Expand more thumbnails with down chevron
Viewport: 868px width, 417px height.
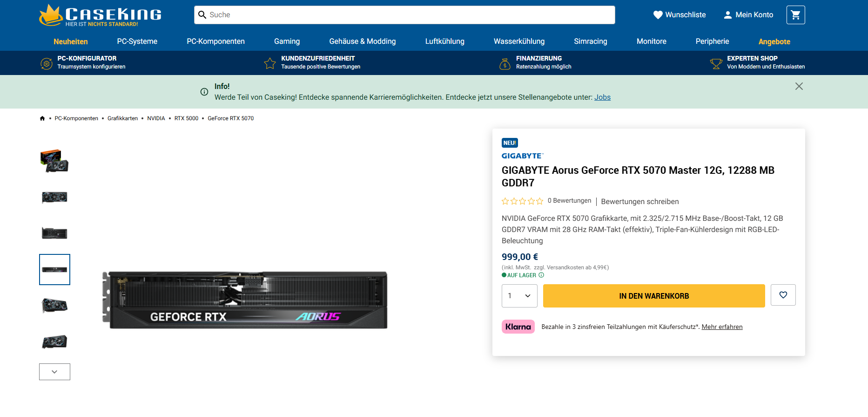[54, 372]
